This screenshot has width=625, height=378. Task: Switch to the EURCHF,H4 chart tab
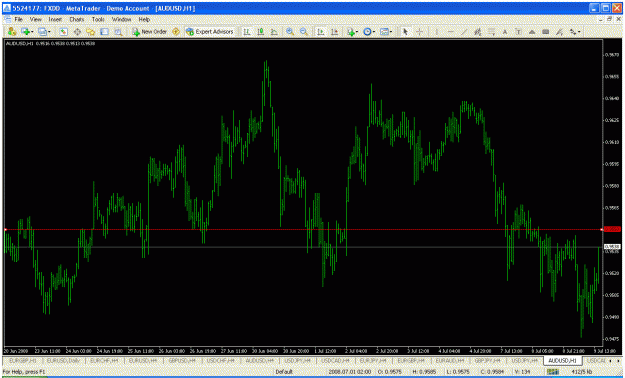(104, 360)
